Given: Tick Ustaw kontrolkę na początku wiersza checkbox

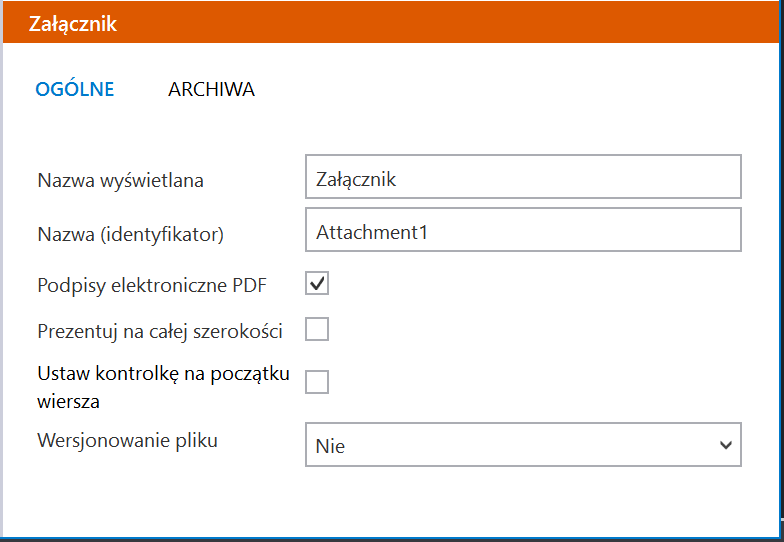Looking at the screenshot, I should click(x=317, y=382).
